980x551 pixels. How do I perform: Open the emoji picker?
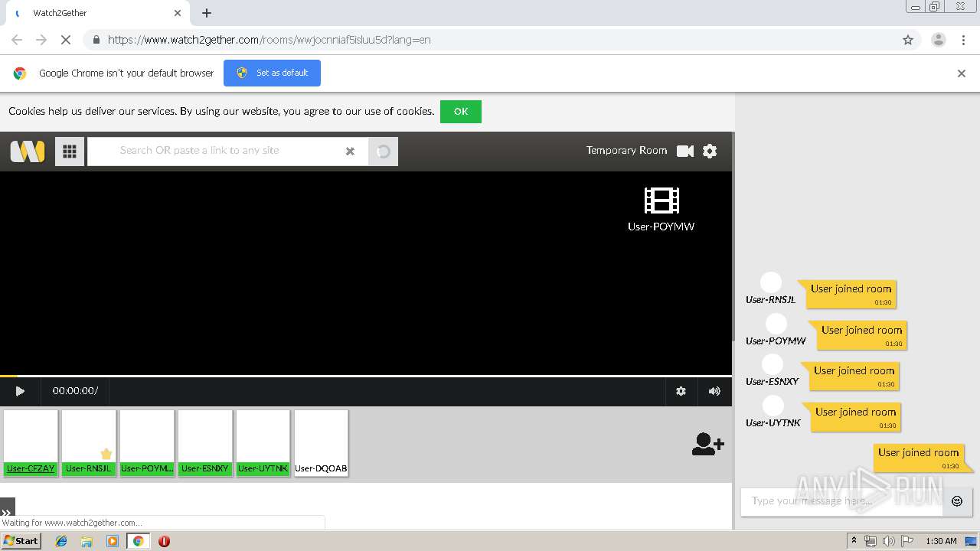click(957, 501)
